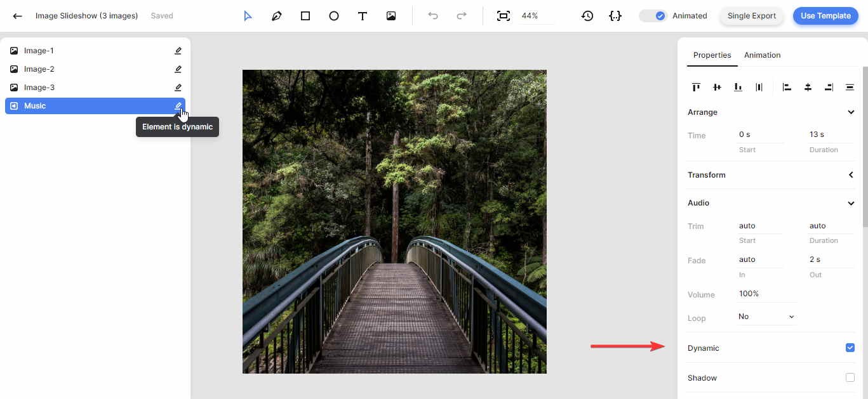Switch to the Animation tab
868x399 pixels.
tap(762, 55)
